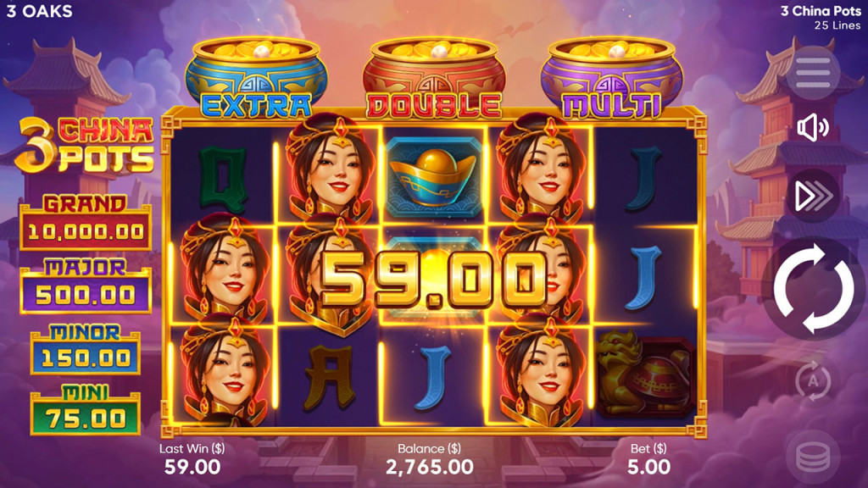Image resolution: width=868 pixels, height=488 pixels.
Task: Click the gold ingot symbol
Action: (x=434, y=177)
